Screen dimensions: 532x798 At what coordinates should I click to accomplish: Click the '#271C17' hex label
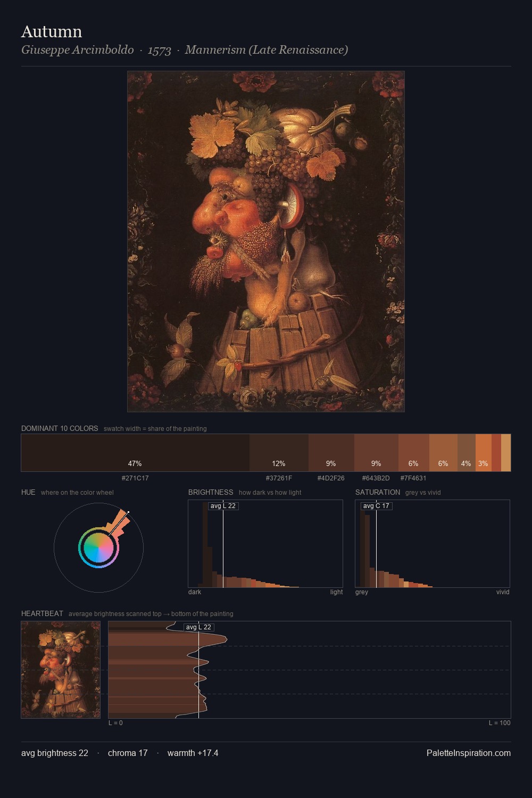135,478
